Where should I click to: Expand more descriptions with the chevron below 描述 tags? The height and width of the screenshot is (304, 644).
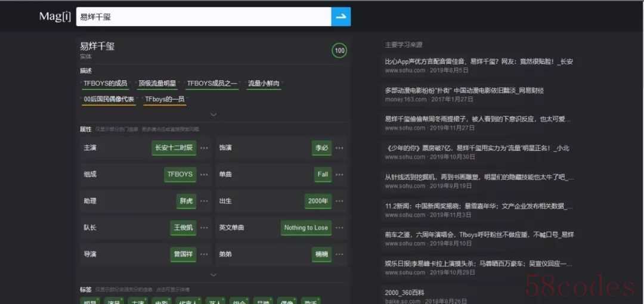[213, 114]
